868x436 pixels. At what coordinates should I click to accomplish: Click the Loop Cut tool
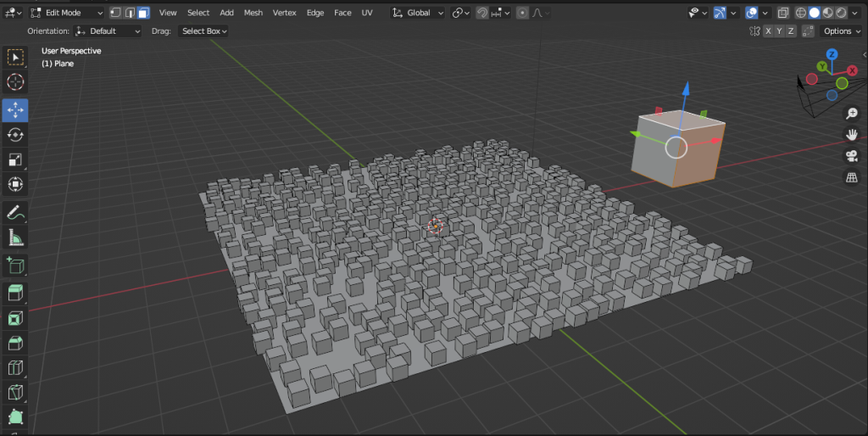tap(15, 368)
